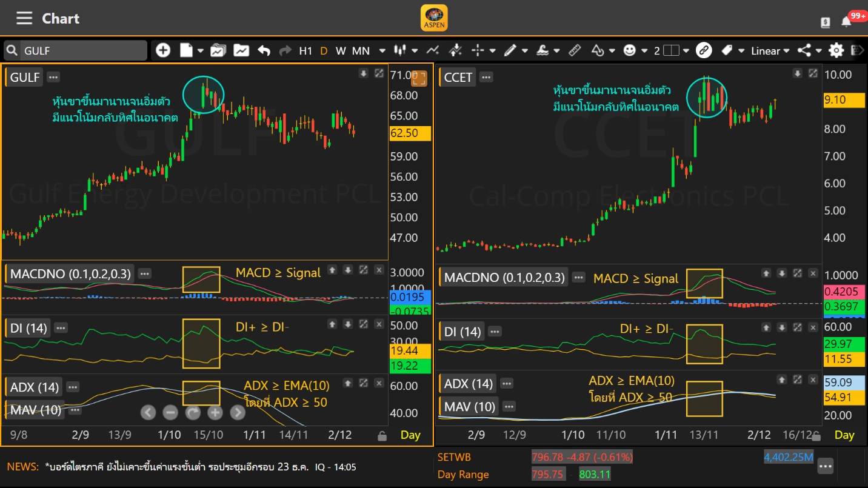Click the ASPEN logo icon
The width and height of the screenshot is (868, 488).
click(x=434, y=18)
